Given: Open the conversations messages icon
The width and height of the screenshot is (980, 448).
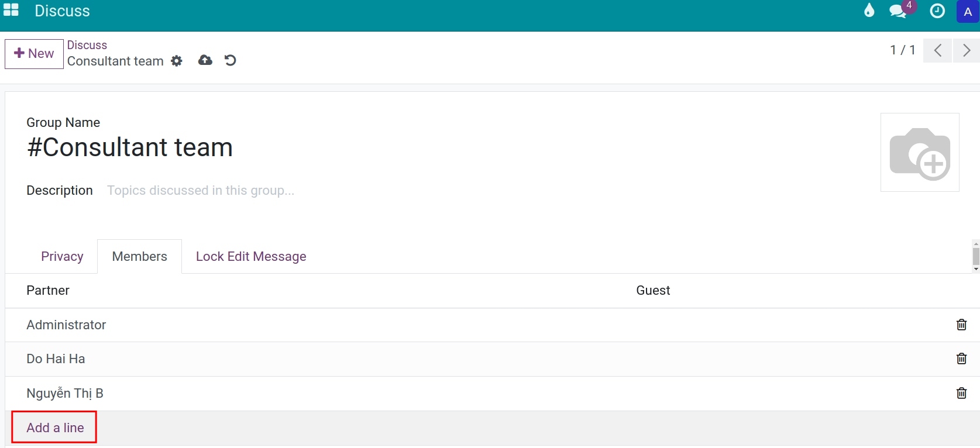Looking at the screenshot, I should pos(898,11).
